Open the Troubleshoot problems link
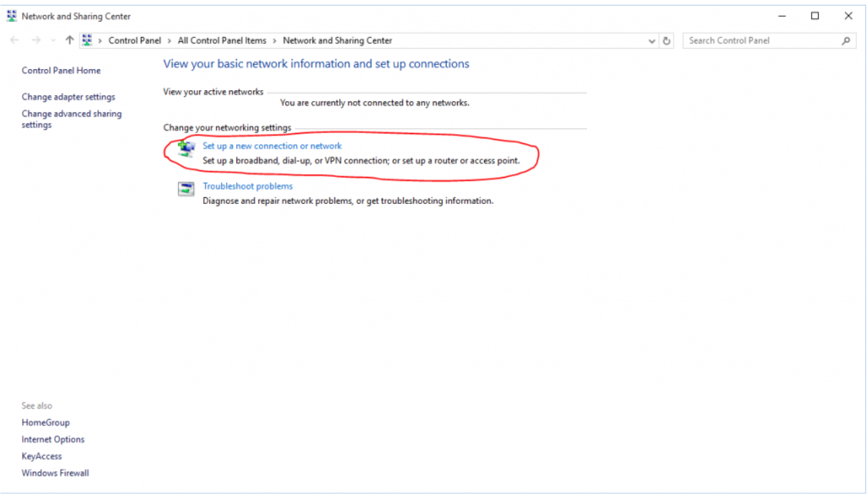 [248, 186]
